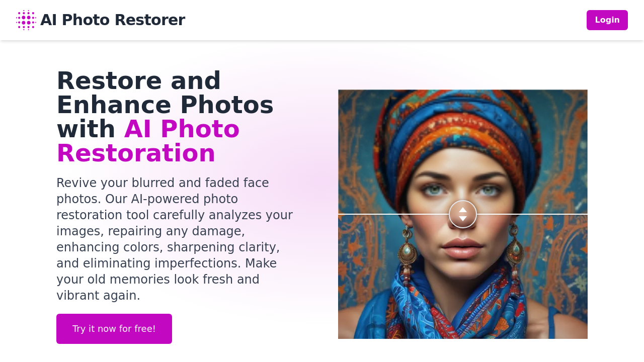Click the hero description paragraph

click(x=174, y=239)
